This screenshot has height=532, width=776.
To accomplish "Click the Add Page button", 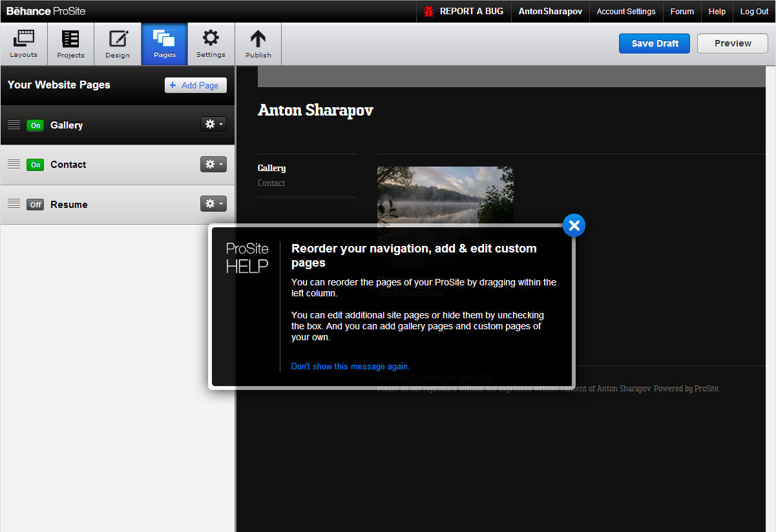I will (x=196, y=85).
